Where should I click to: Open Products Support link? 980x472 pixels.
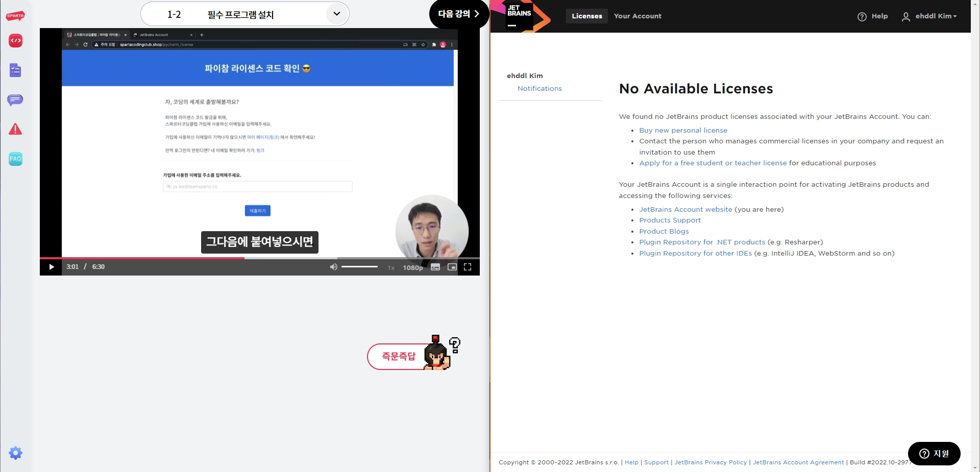click(x=670, y=220)
